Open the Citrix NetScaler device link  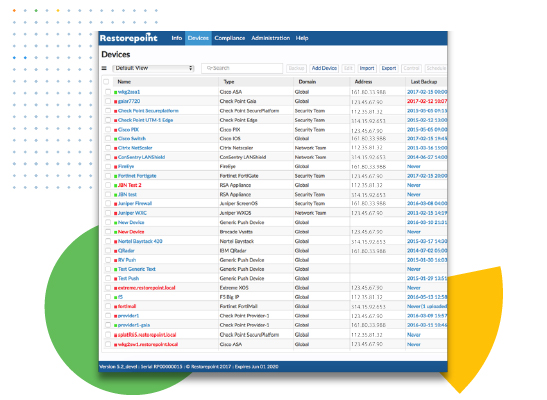tap(135, 148)
